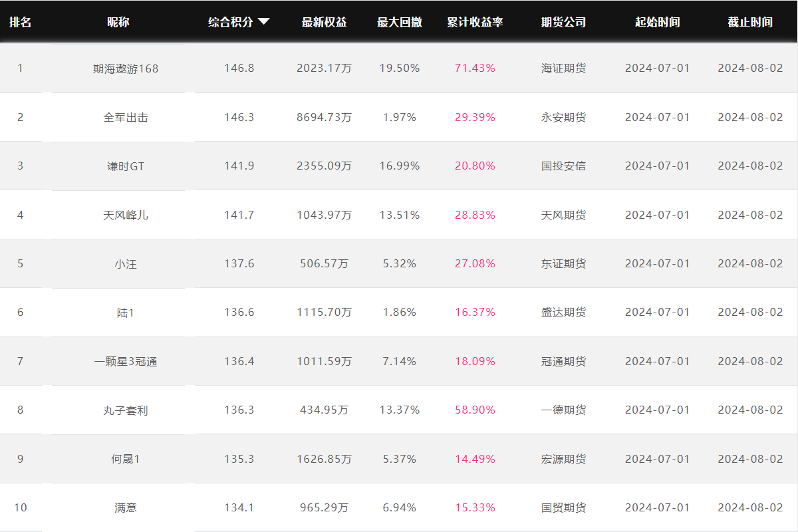This screenshot has width=798, height=532.
Task: Select equity value 965.29万
Action: [324, 507]
